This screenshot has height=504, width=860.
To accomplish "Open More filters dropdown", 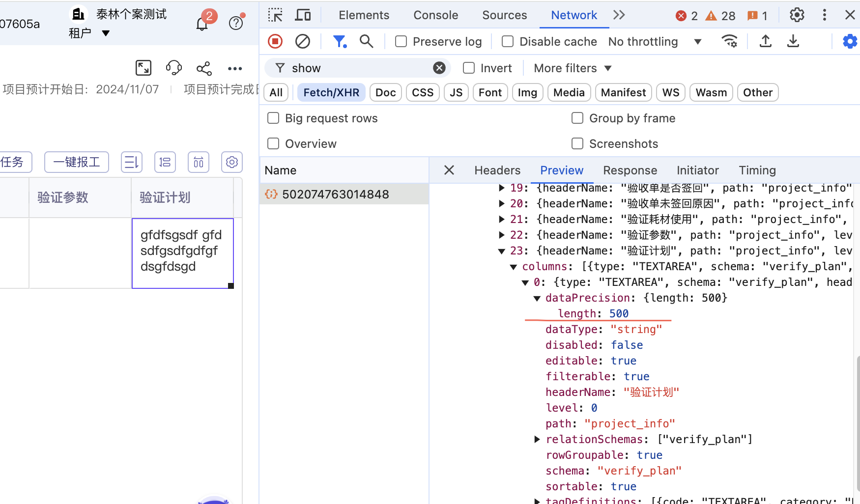I will pos(573,68).
